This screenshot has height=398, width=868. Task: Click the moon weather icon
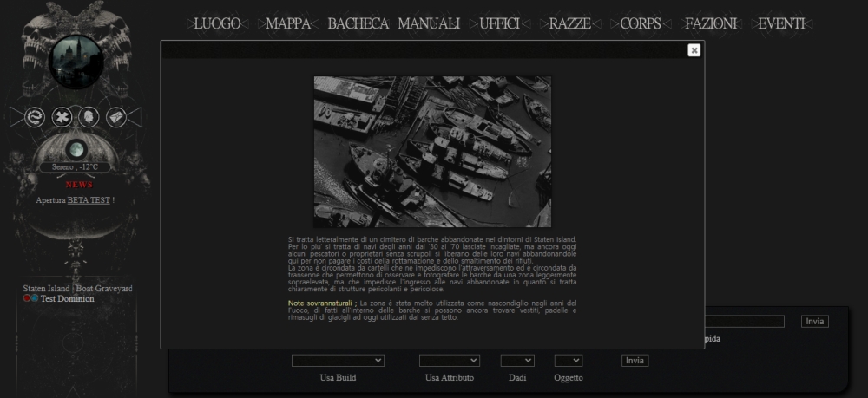point(76,148)
